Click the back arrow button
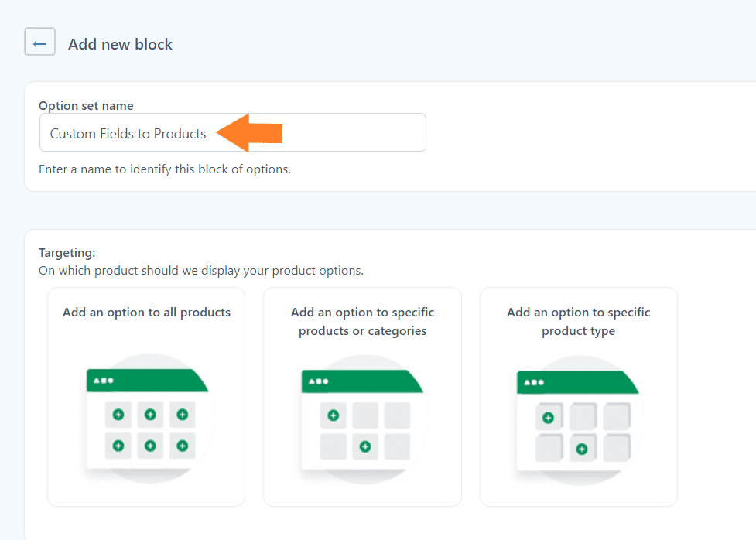 39,42
